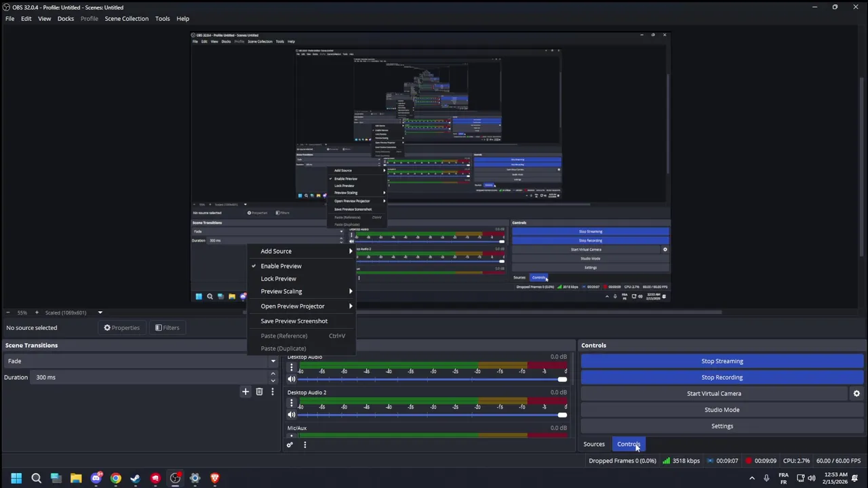Stop Recording toggle button
868x488 pixels.
[722, 378]
